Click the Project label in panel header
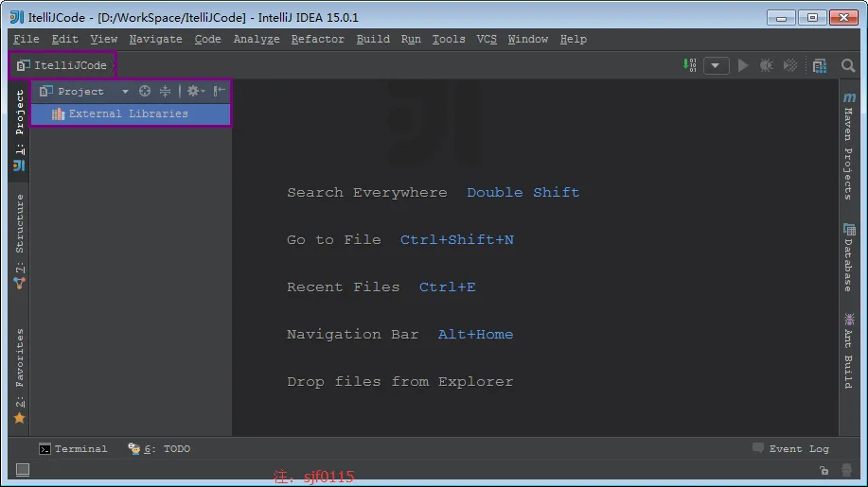 point(80,92)
